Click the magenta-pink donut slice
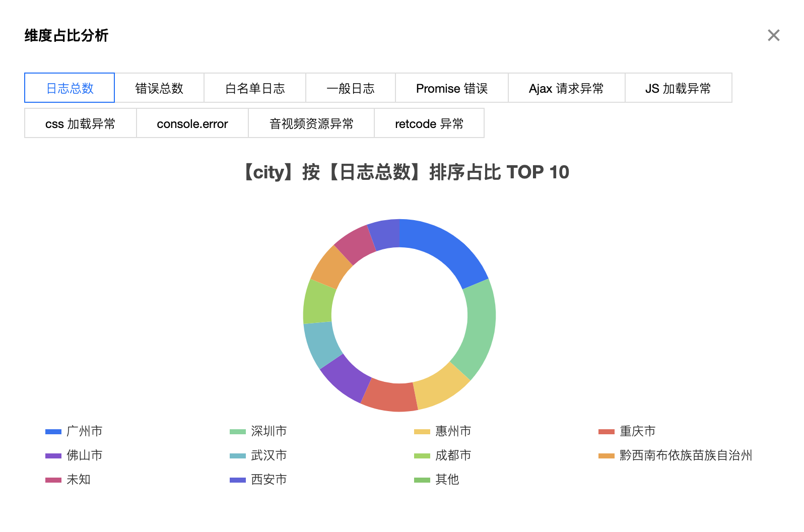 [x=357, y=243]
